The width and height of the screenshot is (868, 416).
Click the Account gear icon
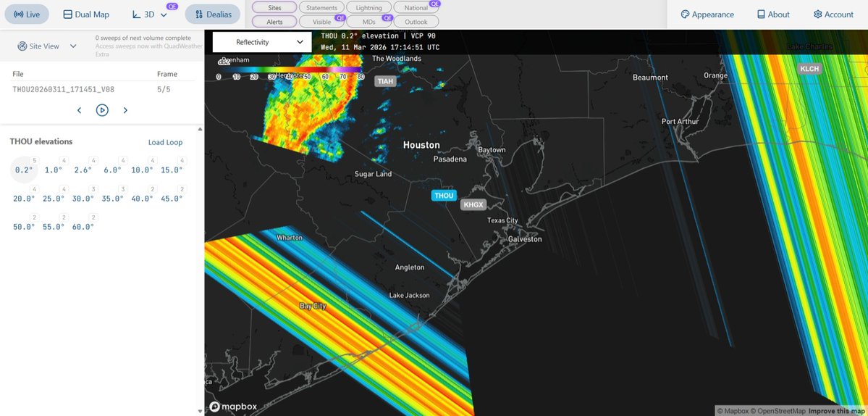(817, 14)
